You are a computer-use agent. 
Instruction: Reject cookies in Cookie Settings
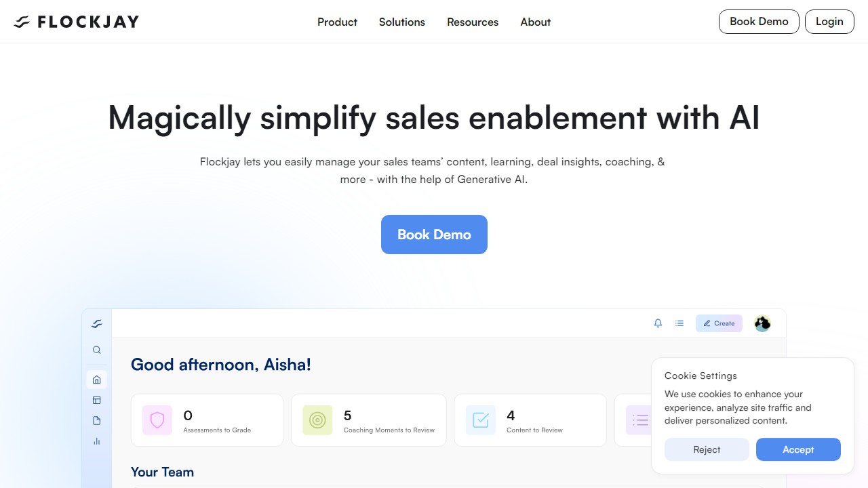(707, 449)
